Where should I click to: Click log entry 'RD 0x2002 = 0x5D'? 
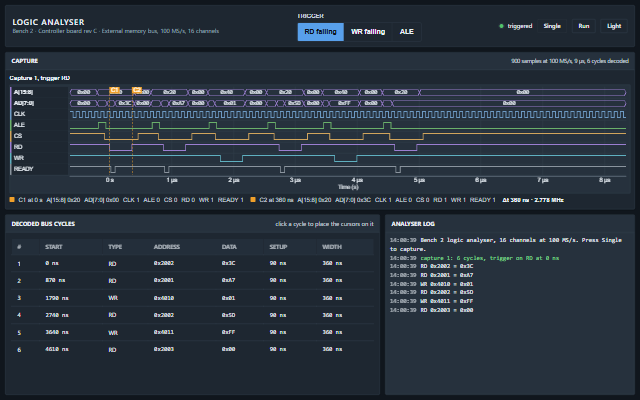(447, 292)
